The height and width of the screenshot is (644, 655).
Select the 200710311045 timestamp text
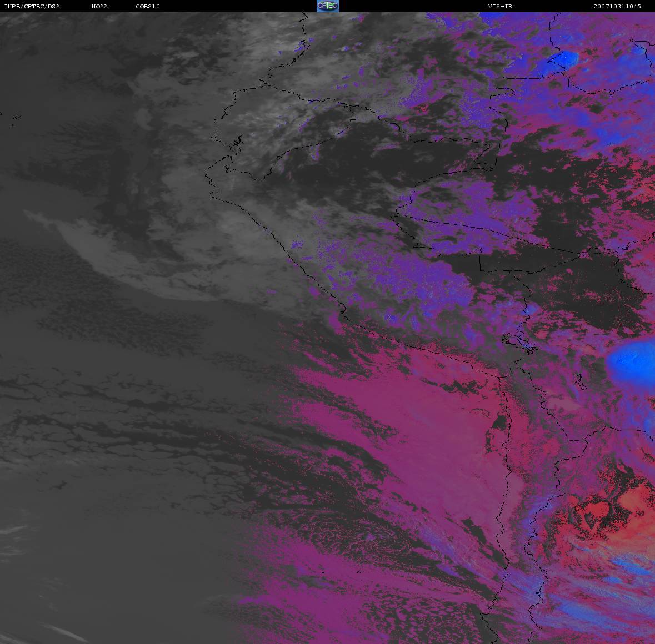pyautogui.click(x=617, y=6)
